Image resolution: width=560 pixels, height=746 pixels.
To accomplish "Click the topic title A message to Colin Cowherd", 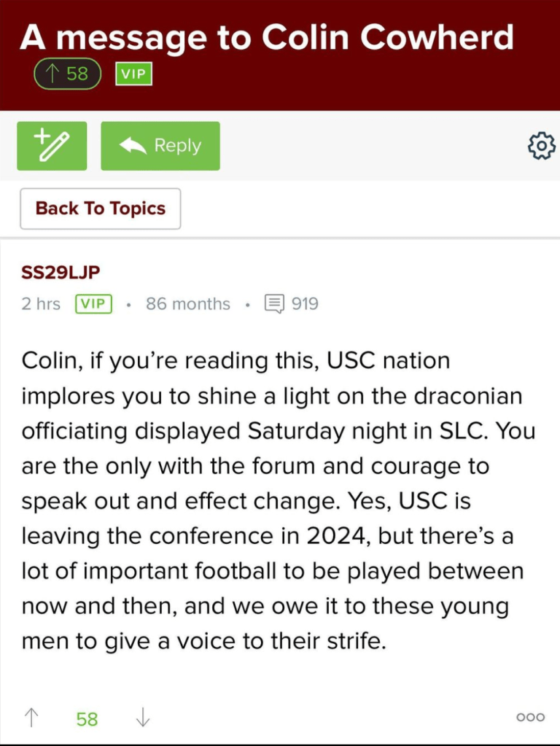I will [266, 36].
